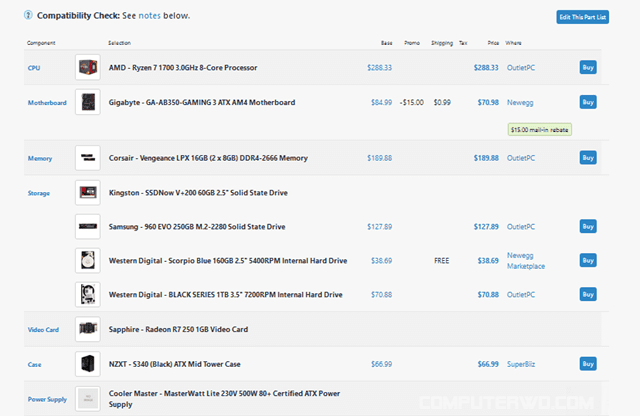Click the Kingston SSDNow thumbnail
The image size is (640, 416).
(x=88, y=192)
